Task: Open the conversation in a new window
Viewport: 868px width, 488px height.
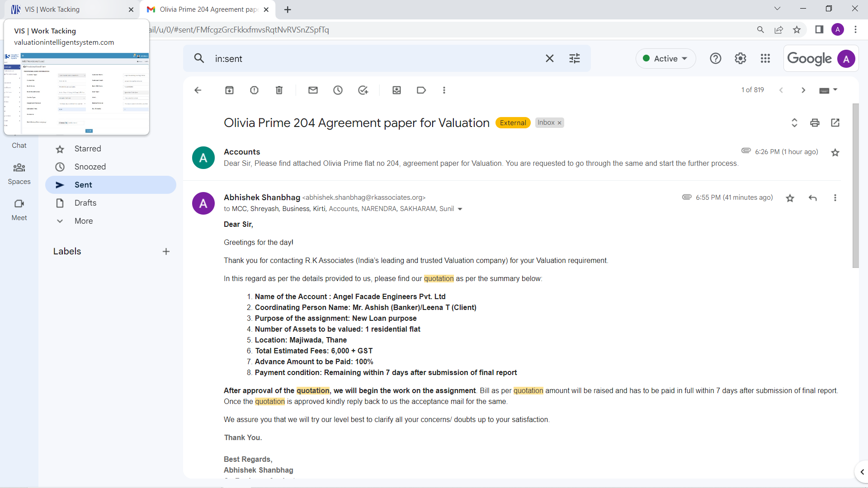Action: pyautogui.click(x=835, y=122)
